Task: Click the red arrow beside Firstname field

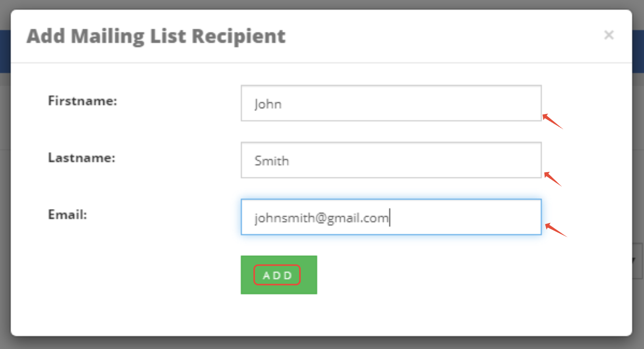Action: [553, 121]
